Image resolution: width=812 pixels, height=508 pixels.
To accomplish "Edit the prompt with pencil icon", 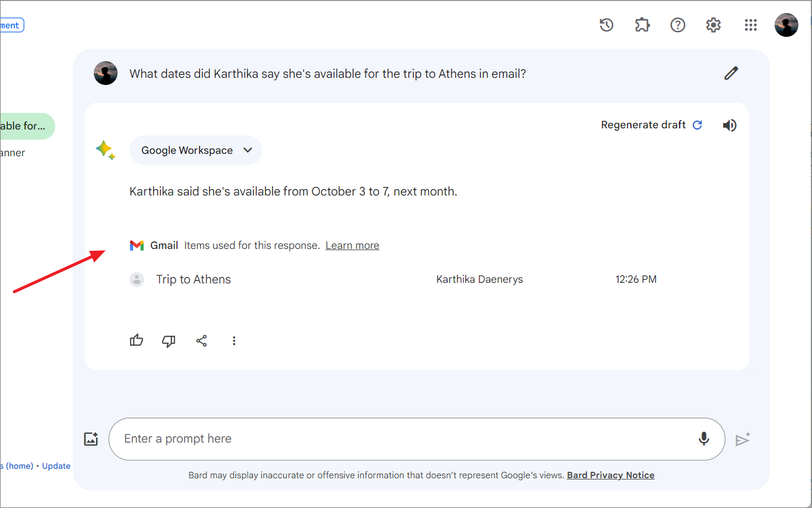I will (731, 73).
